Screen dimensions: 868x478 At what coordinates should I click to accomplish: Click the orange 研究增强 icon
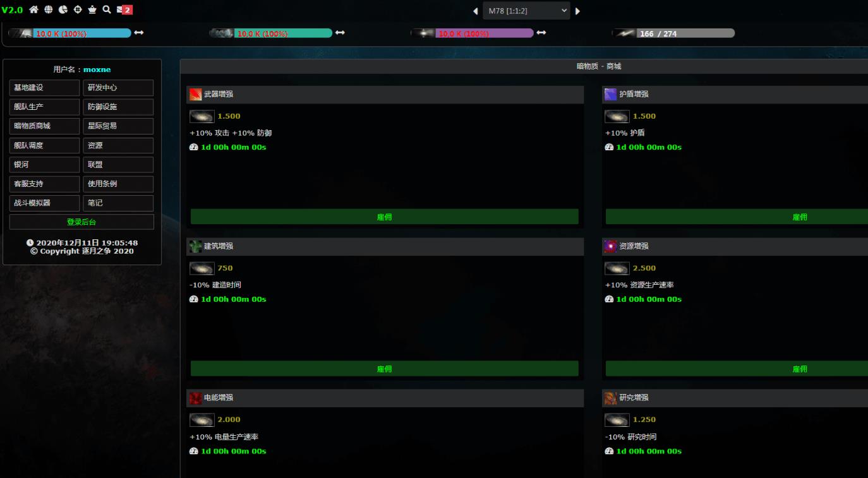[610, 398]
